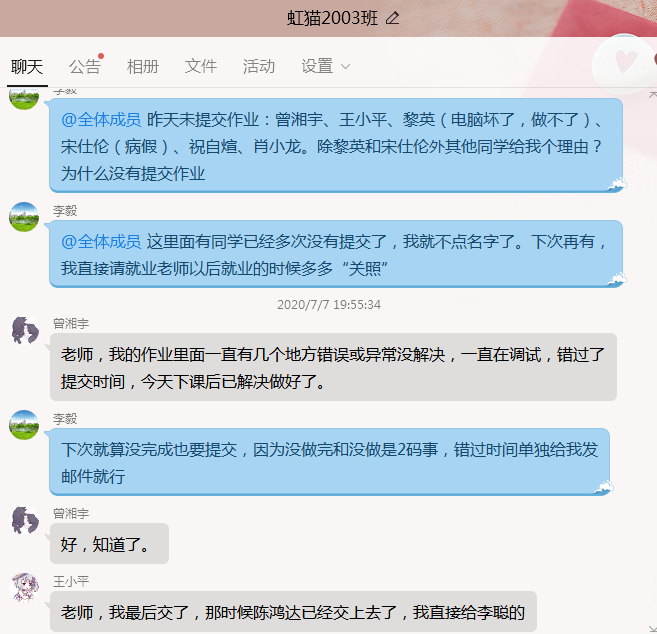Click the sender name 王小平
Image resolution: width=657 pixels, height=634 pixels.
point(71,581)
